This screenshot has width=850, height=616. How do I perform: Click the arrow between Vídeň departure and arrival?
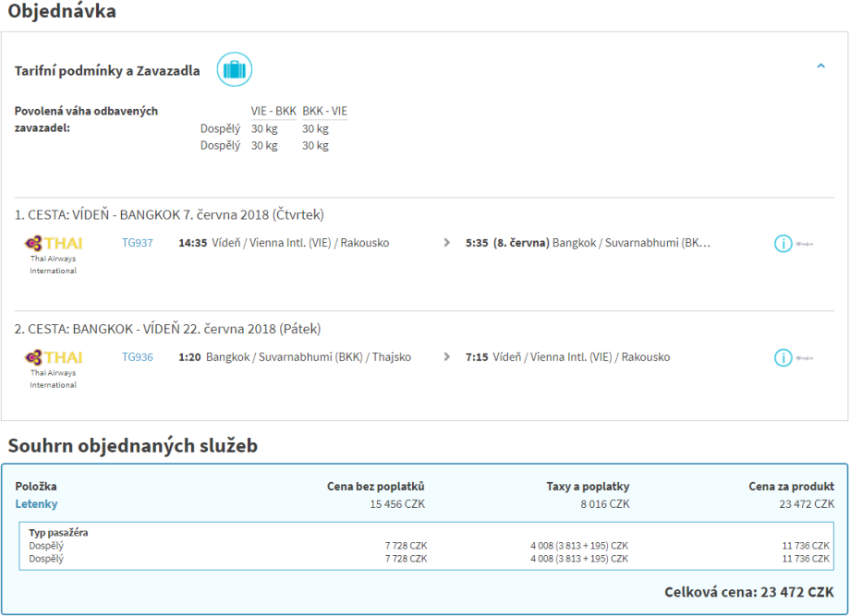(x=447, y=243)
